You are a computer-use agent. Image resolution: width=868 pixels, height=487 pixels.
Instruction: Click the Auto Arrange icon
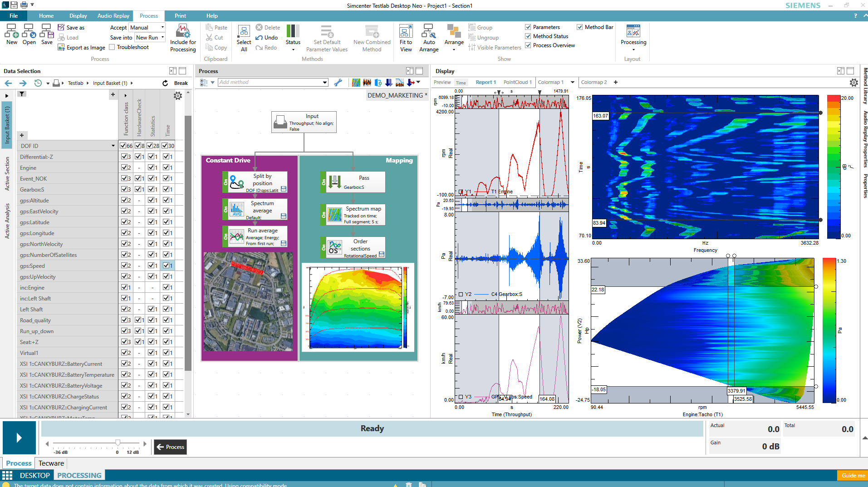429,31
